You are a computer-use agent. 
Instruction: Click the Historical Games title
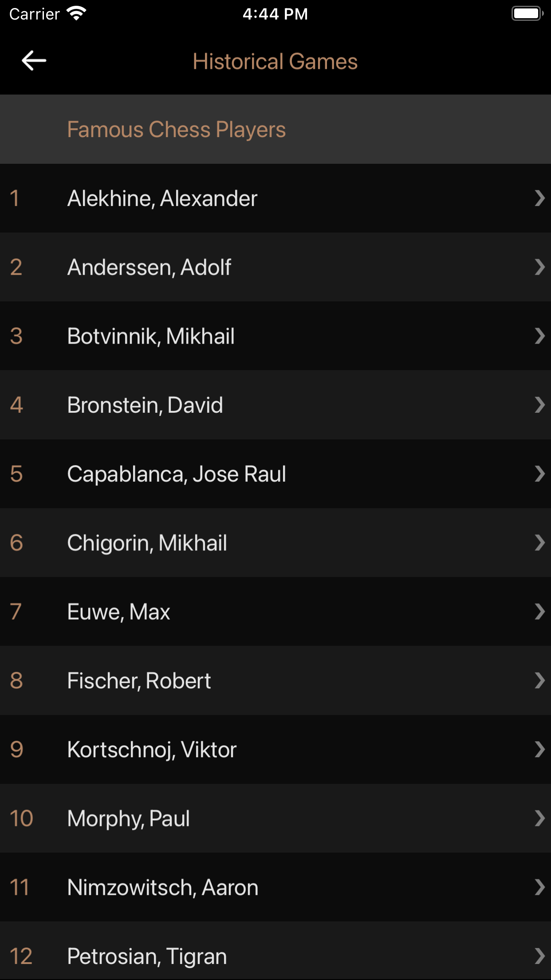pos(275,61)
